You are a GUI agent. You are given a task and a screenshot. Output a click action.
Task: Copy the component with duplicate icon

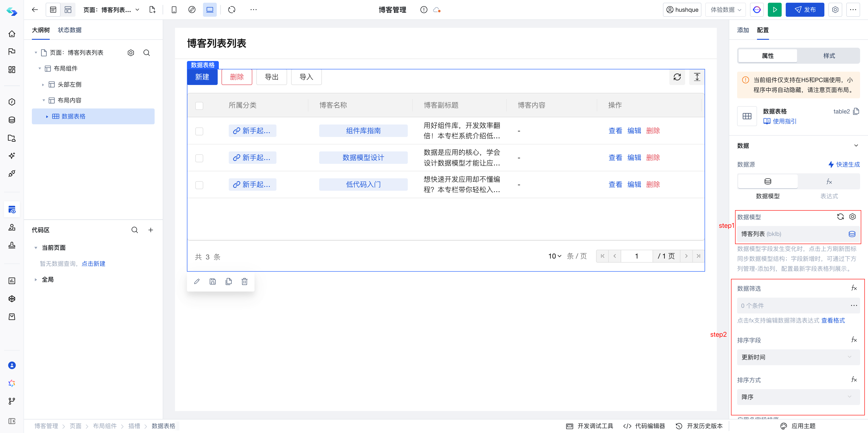pos(229,281)
